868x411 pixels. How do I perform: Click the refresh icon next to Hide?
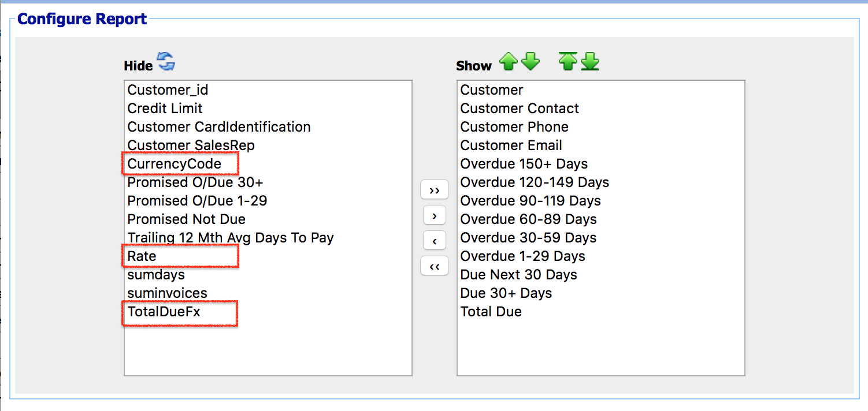coord(166,61)
